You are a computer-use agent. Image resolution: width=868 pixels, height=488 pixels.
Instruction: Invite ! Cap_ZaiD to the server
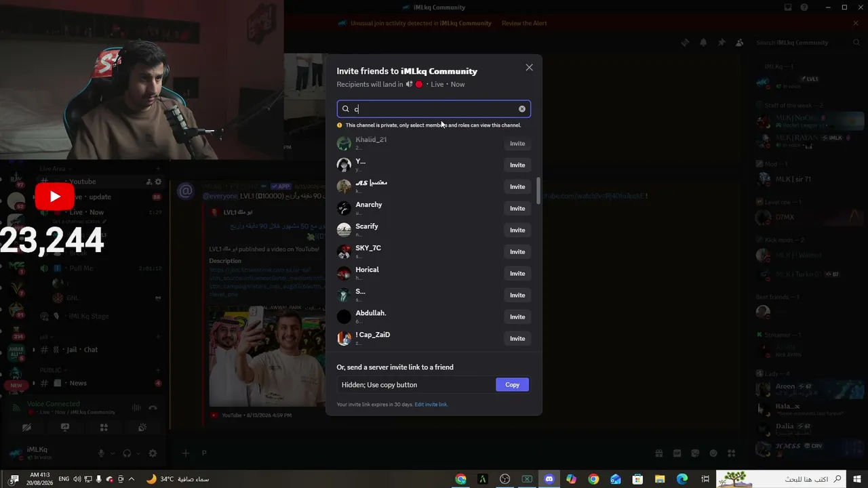517,339
